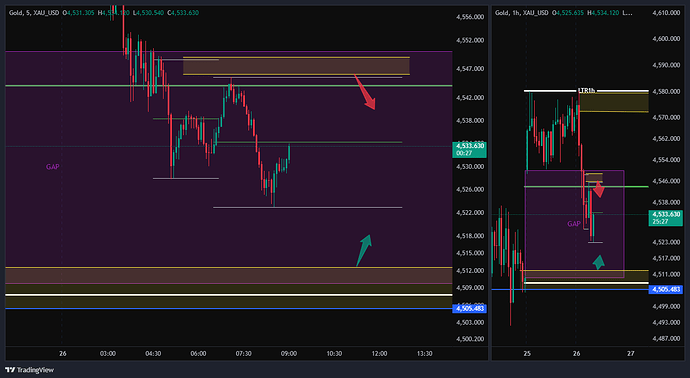Viewport: 690px width, 378px height.
Task: Click the green 4,533.630 price tag on 5-minute axis
Action: click(x=469, y=149)
